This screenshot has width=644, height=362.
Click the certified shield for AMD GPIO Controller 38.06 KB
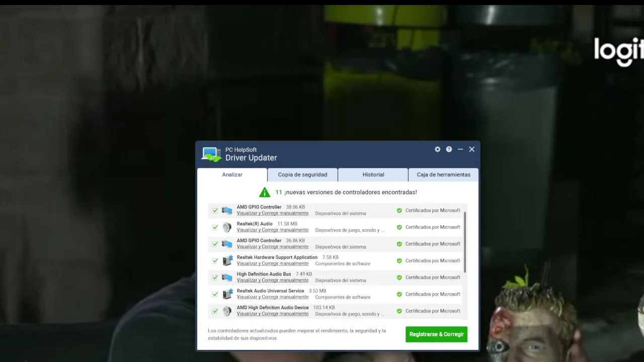click(x=399, y=211)
